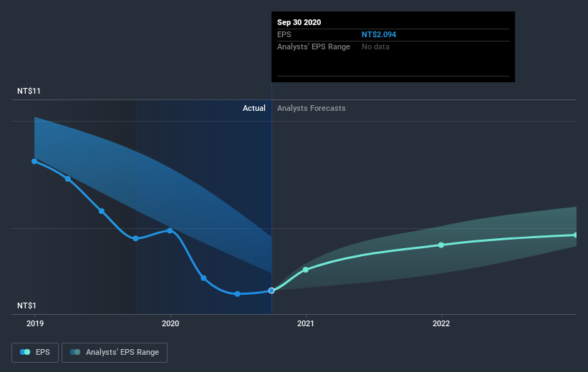Viewport: 588px width, 372px height.
Task: Click the 'No data' text in tooltip
Action: [375, 46]
